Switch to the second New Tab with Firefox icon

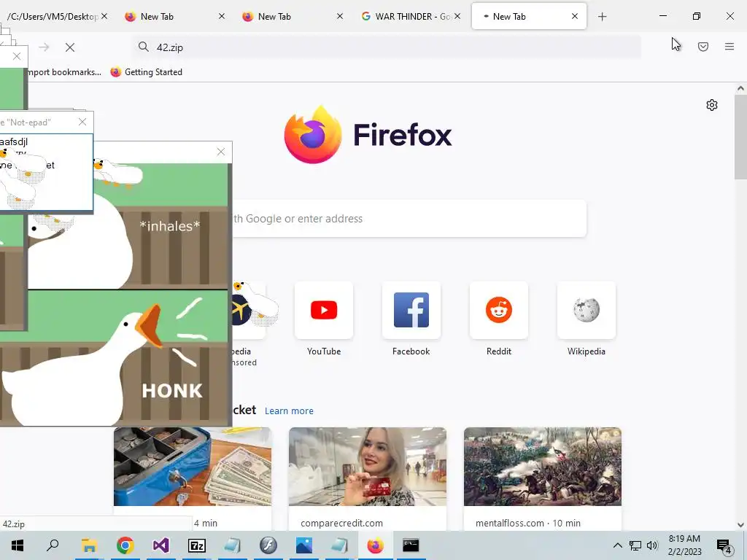(x=286, y=16)
